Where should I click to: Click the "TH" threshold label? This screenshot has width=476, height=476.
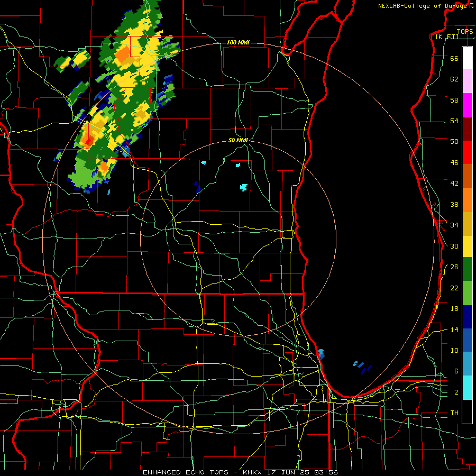tap(454, 413)
